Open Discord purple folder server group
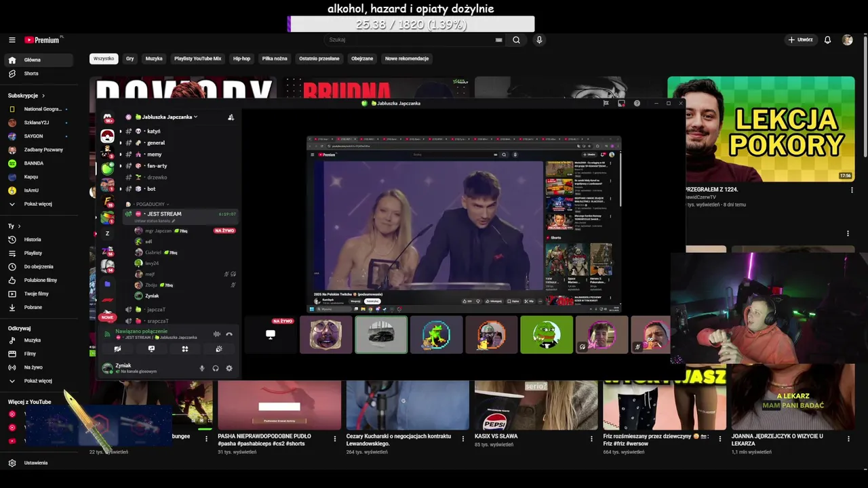Screen dimensions: 868x488 107,284
